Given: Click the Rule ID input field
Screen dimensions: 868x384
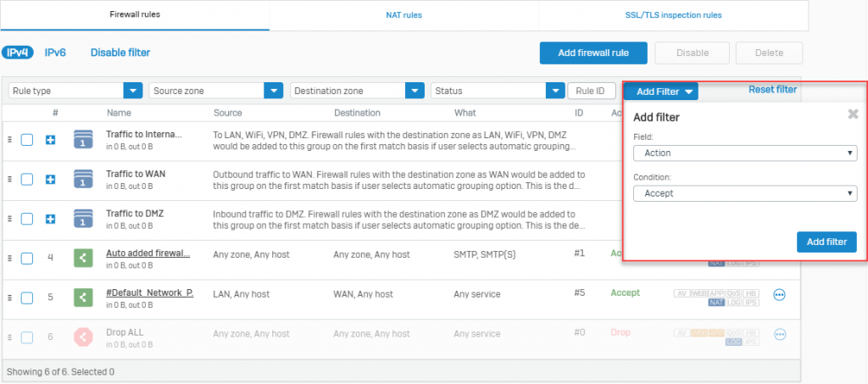Looking at the screenshot, I should pyautogui.click(x=592, y=91).
